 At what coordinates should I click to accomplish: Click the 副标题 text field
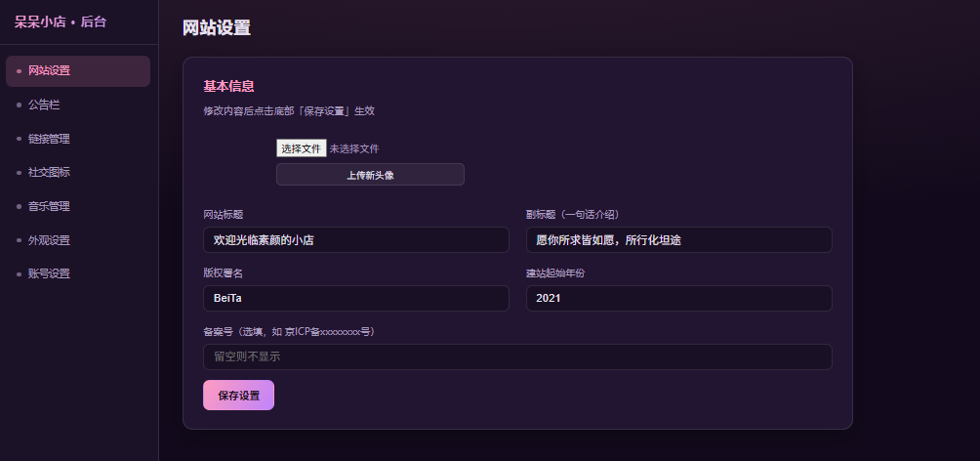click(x=678, y=239)
